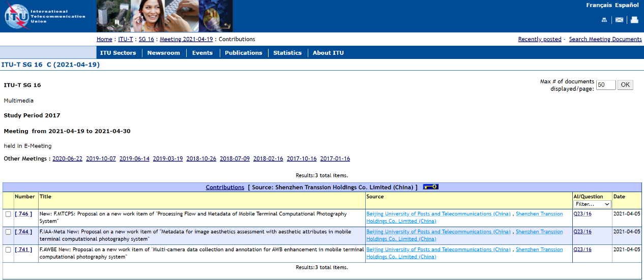Open document number 744

pyautogui.click(x=23, y=232)
